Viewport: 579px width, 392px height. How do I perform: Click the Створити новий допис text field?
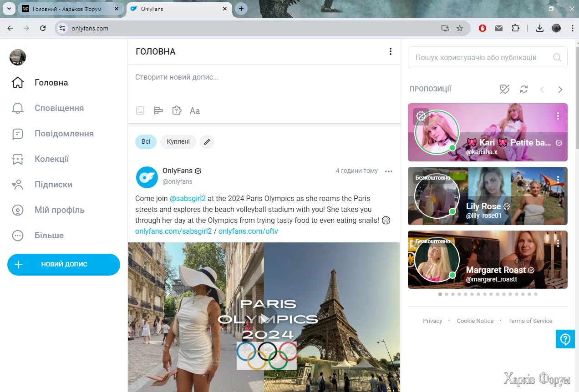click(x=264, y=77)
